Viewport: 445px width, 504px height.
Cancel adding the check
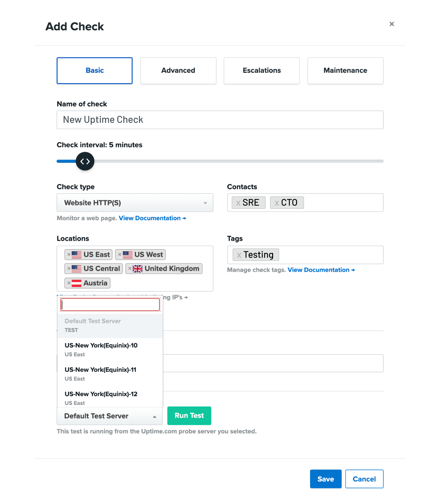click(364, 479)
